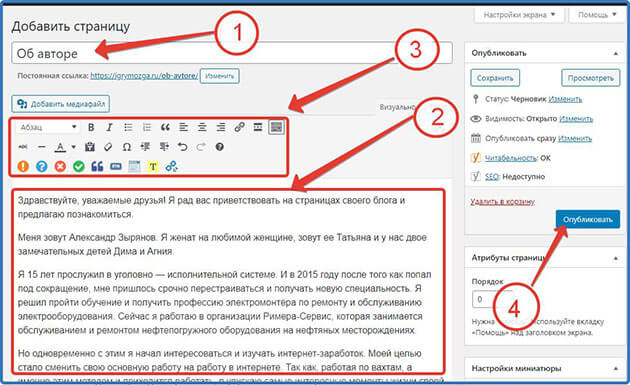
Task: Insert the blue styled quote block
Action: click(97, 166)
